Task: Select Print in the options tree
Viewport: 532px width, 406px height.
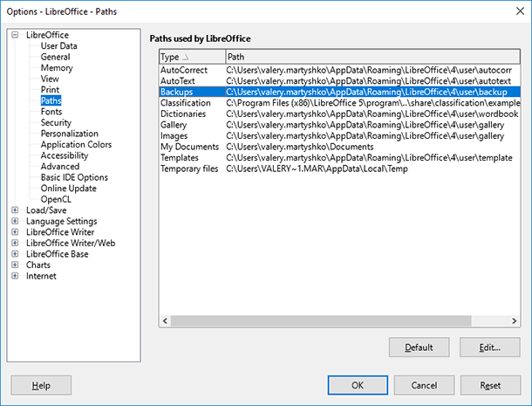Action: click(50, 90)
